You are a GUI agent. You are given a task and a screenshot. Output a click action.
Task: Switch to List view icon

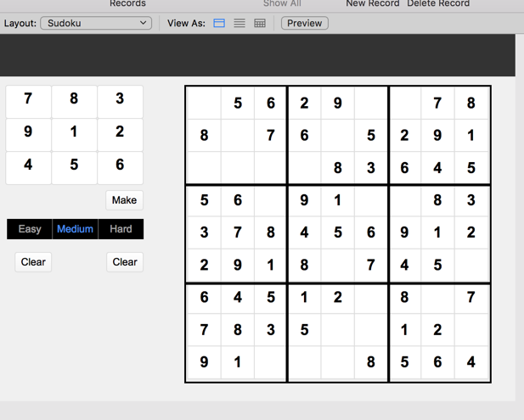(x=239, y=23)
